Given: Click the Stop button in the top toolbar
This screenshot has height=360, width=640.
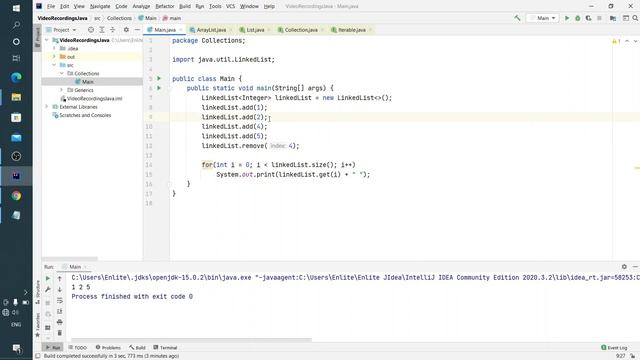Looking at the screenshot, I should click(x=599, y=18).
